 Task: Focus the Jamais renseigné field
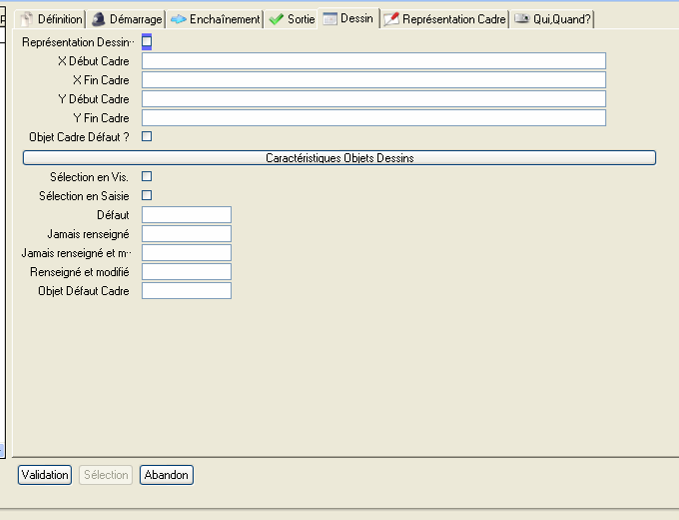coord(186,234)
